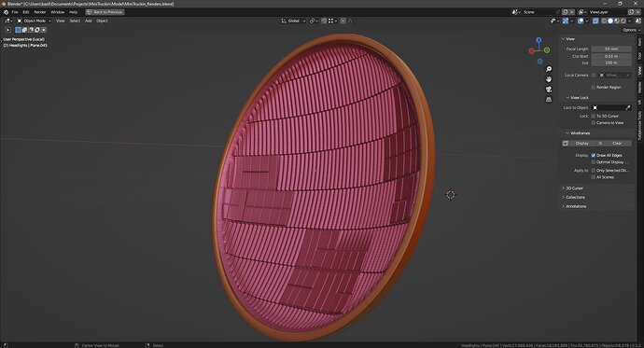The image size is (644, 348).
Task: Adjust the Clip Start value field
Action: [611, 56]
